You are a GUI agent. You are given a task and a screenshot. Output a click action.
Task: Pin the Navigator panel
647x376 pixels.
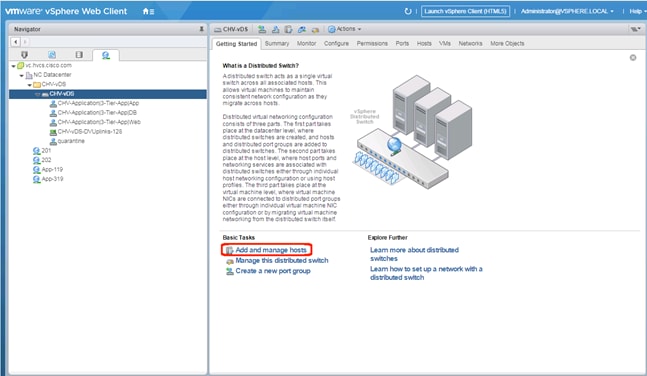click(201, 29)
